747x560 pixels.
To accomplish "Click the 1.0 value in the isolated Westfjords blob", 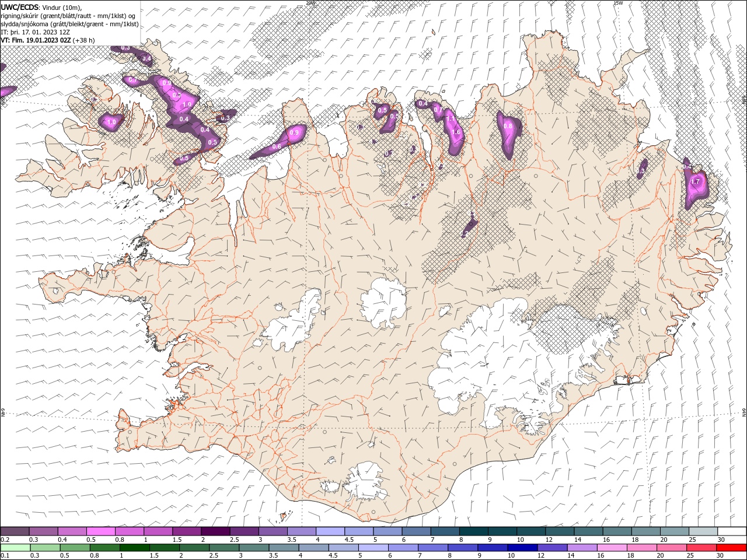I will 111,121.
